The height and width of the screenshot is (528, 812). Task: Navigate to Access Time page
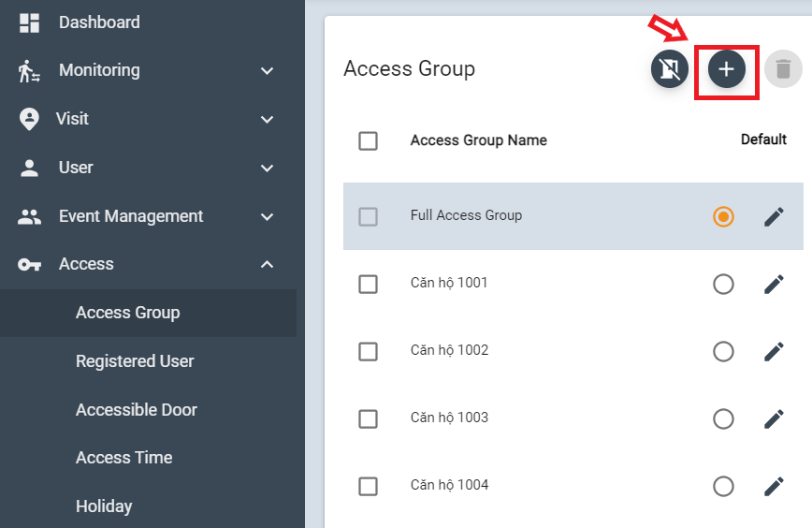(x=123, y=458)
